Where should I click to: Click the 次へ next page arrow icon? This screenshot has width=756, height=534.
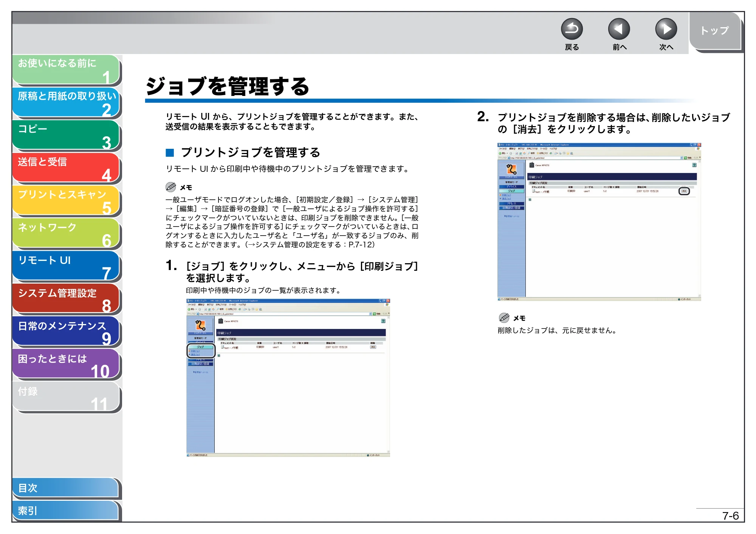tap(666, 29)
